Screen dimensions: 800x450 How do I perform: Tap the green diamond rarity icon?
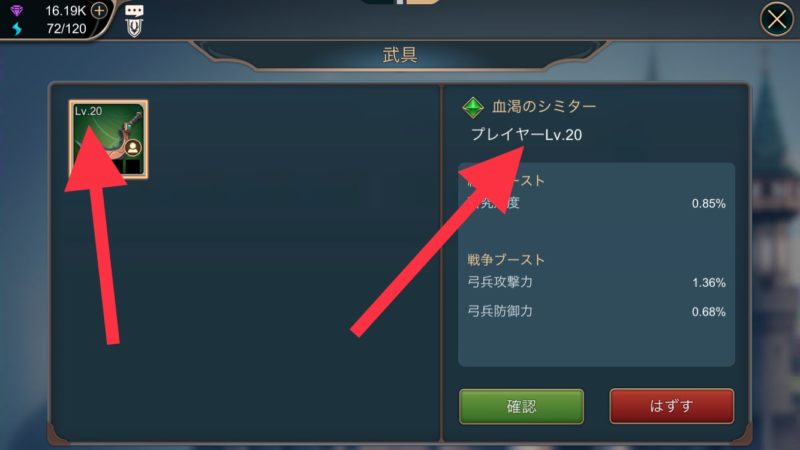click(473, 107)
